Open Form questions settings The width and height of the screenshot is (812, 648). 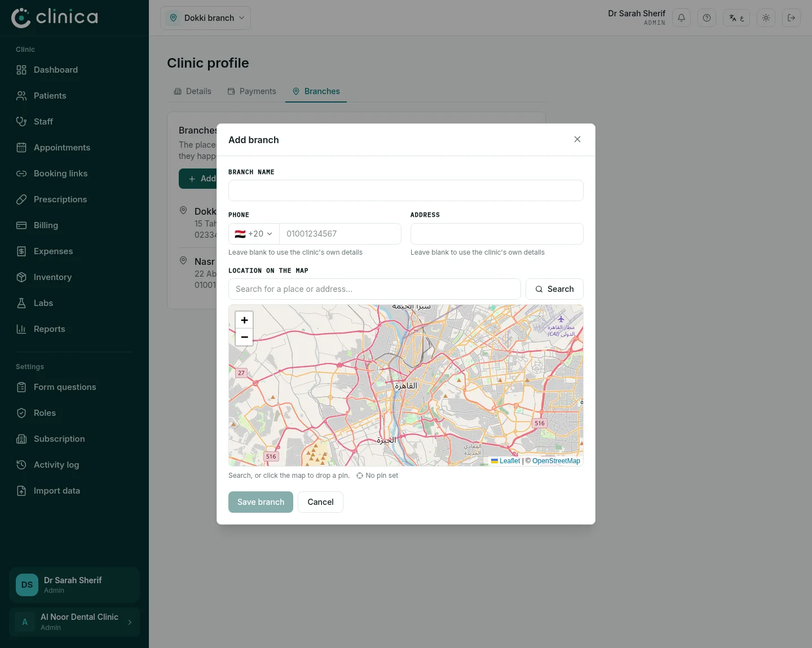[x=74, y=387]
